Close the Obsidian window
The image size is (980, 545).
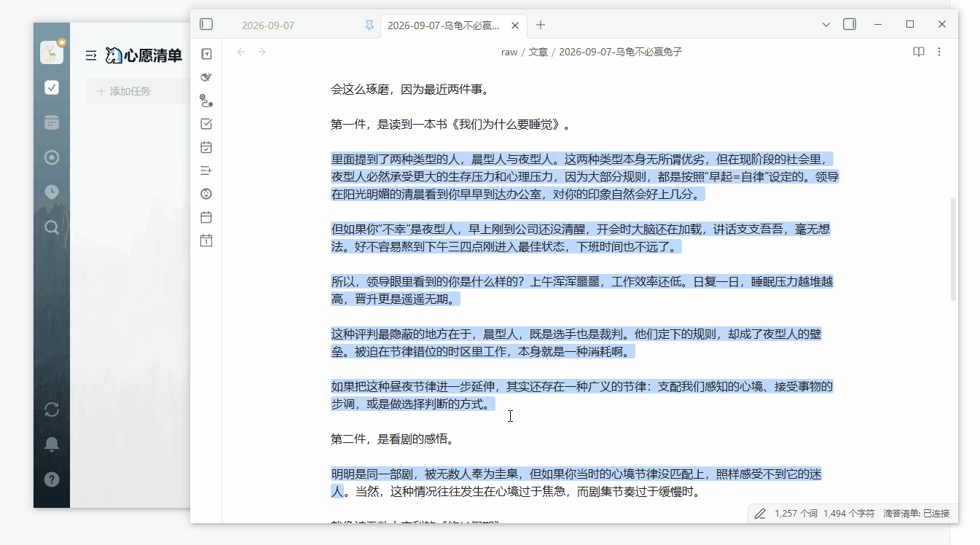coord(942,25)
